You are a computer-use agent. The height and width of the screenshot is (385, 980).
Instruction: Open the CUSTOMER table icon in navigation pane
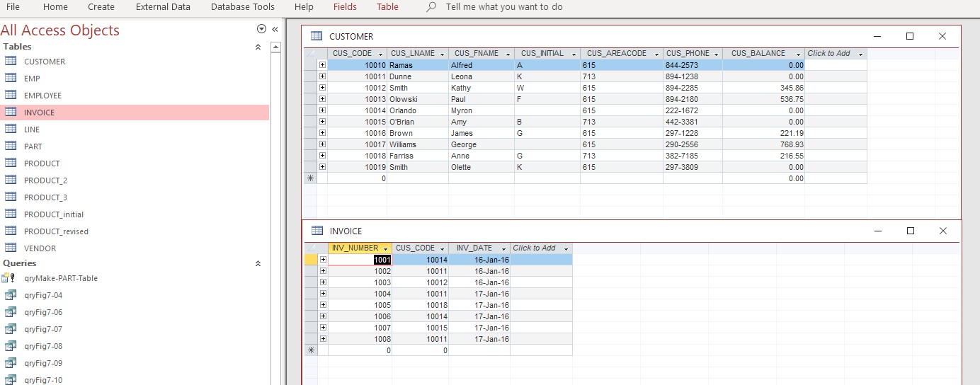[x=11, y=62]
